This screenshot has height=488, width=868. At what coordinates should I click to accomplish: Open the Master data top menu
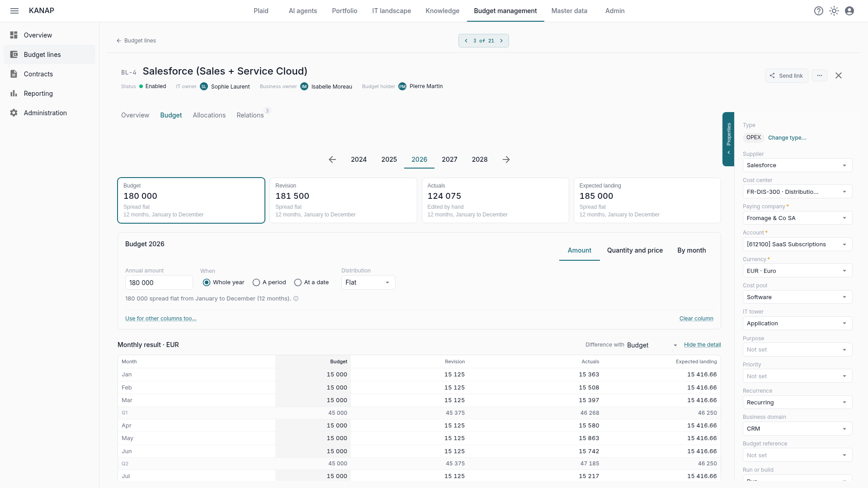pos(569,11)
